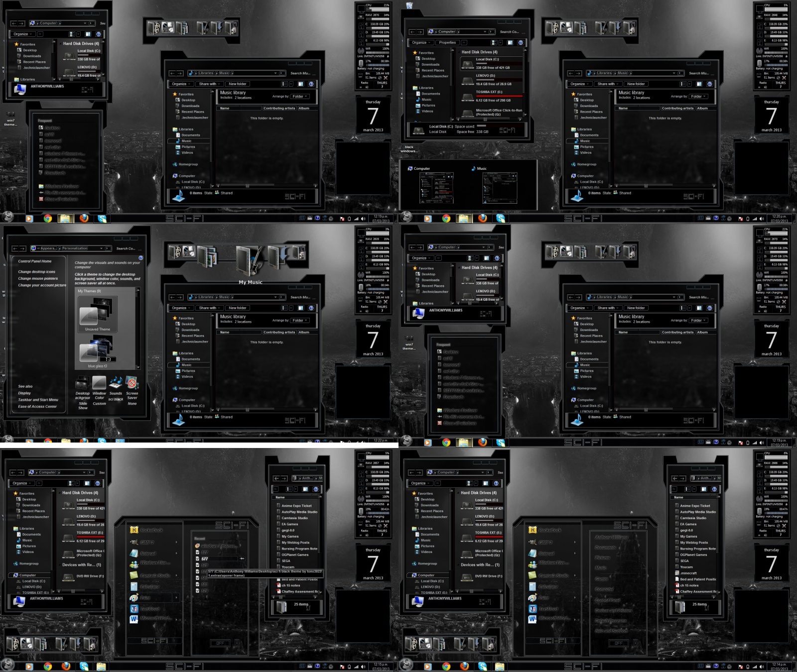Viewport: 797px width, 672px height.
Task: Click 'Appeara...' breadcrumb in Personalization address bar
Action: tap(48, 248)
